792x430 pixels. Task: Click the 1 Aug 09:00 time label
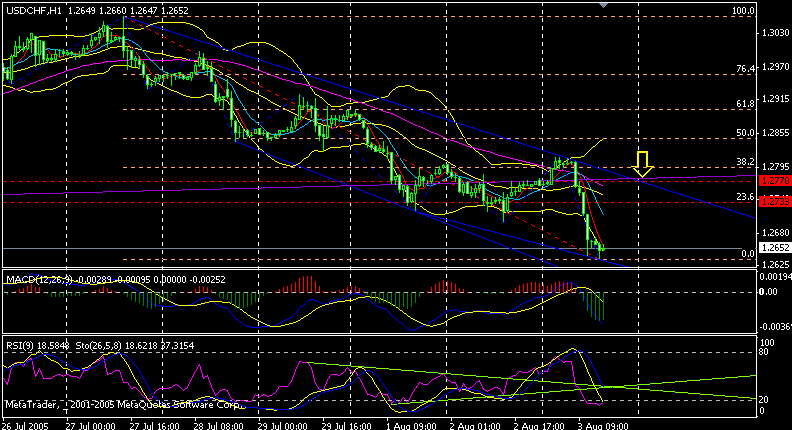pyautogui.click(x=410, y=425)
